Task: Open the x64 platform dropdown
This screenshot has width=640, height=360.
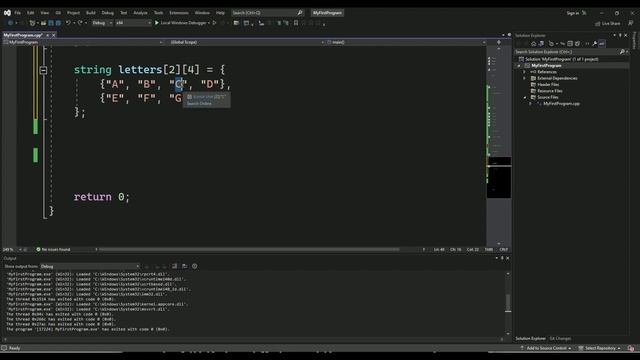Action: click(133, 23)
